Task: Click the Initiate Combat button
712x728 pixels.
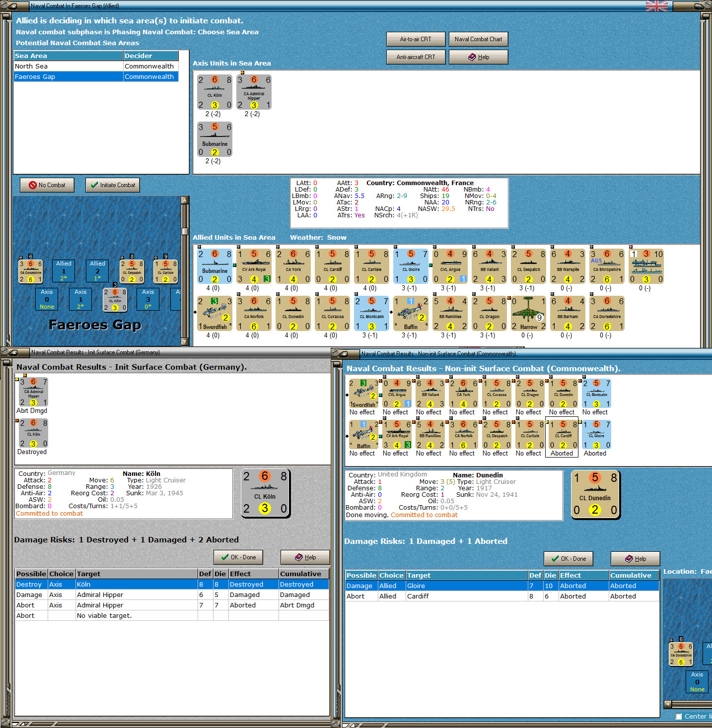Action: tap(113, 185)
